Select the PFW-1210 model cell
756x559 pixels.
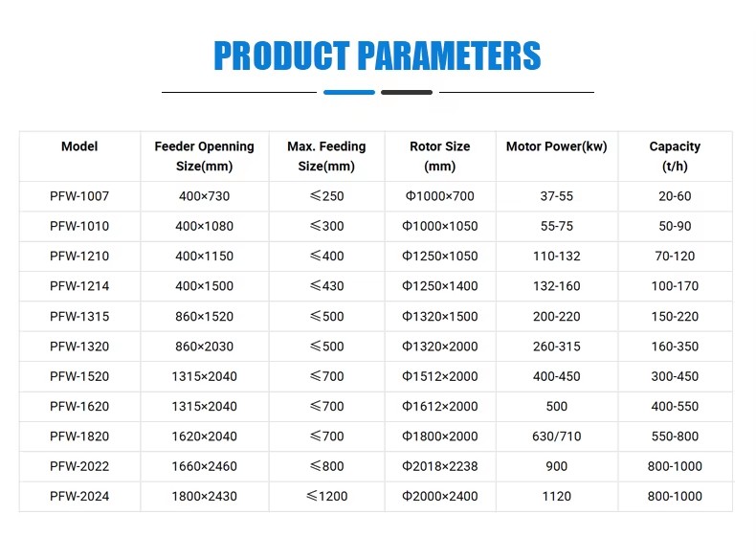(79, 257)
